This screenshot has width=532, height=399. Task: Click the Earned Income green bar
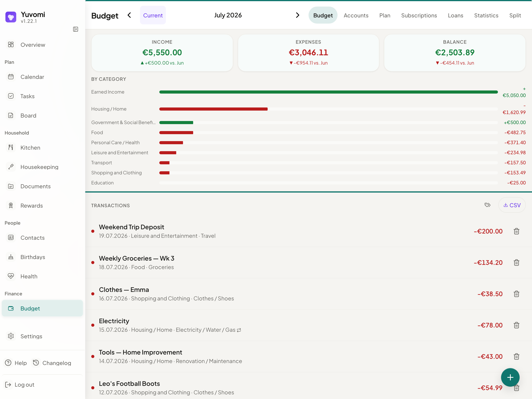coord(328,92)
